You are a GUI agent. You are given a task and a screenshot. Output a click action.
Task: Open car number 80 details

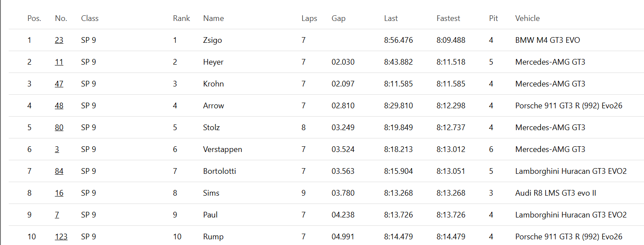pos(59,128)
